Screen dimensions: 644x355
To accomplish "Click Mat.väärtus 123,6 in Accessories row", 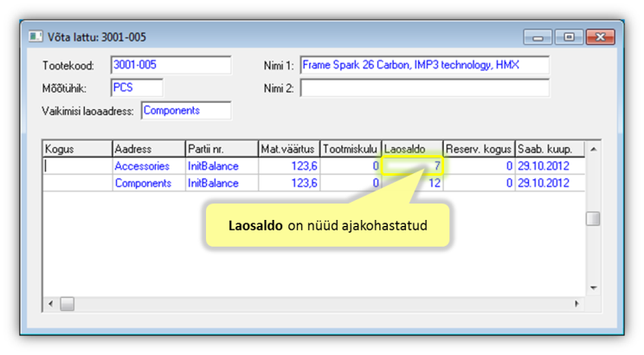I will tap(289, 166).
